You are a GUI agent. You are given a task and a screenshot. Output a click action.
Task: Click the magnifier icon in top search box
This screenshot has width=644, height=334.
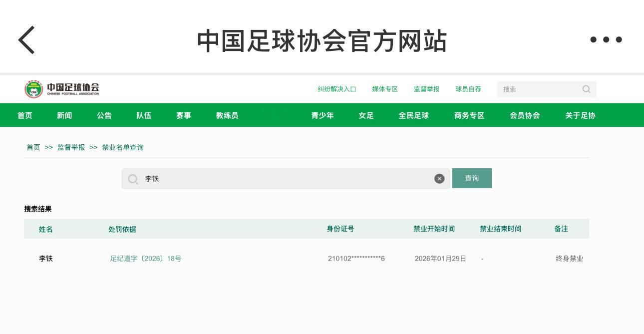point(587,89)
